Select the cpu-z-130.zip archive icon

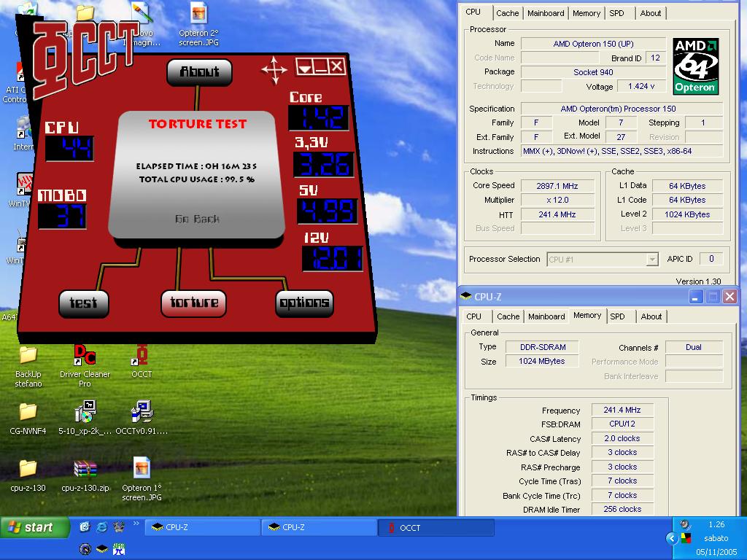[85, 469]
